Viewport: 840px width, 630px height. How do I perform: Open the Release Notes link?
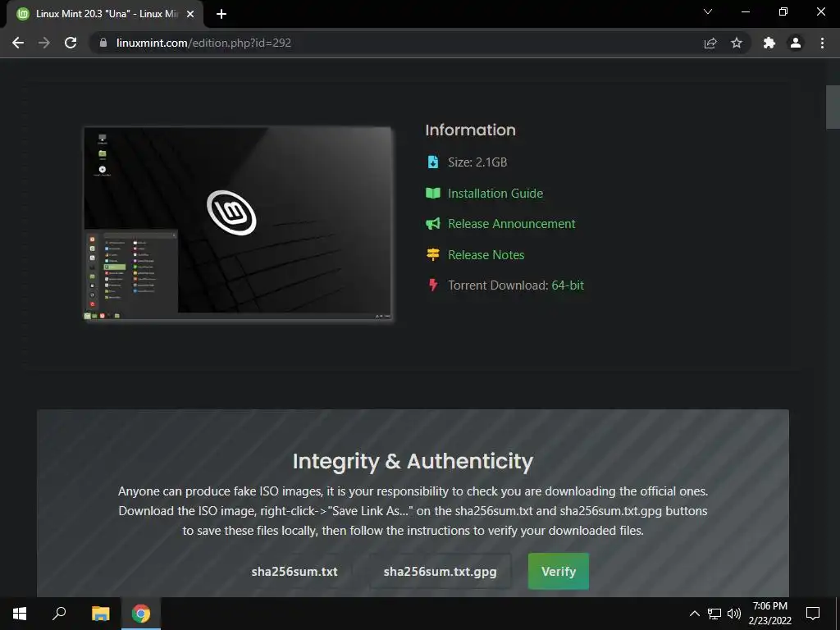coord(486,255)
